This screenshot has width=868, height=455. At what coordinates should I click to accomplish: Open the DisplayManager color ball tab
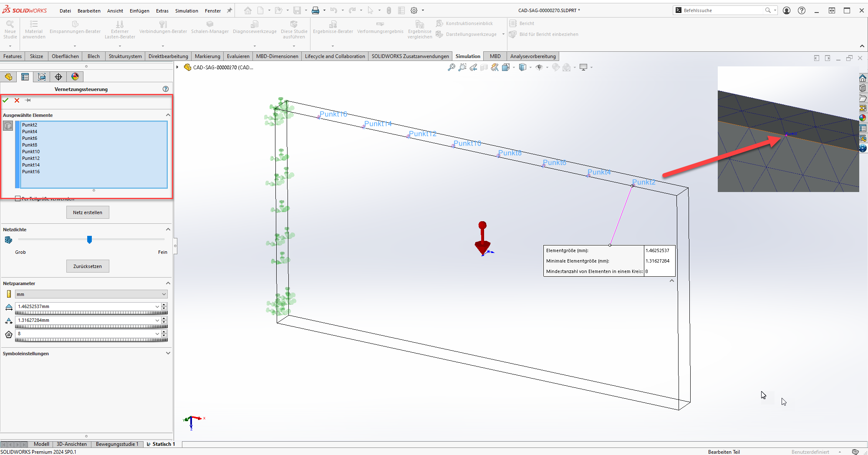tap(75, 77)
